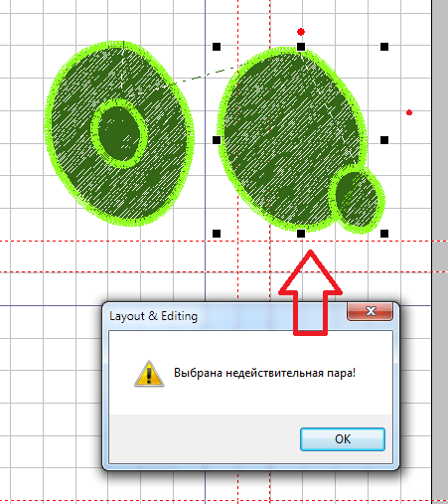The height and width of the screenshot is (504, 448).
Task: Select the bottom-left black selection handle
Action: click(x=217, y=234)
